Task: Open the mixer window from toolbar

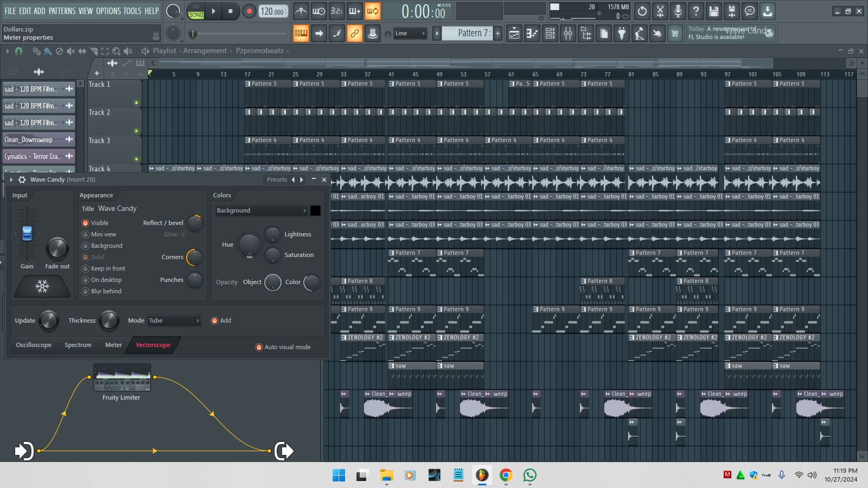Action: [x=568, y=34]
